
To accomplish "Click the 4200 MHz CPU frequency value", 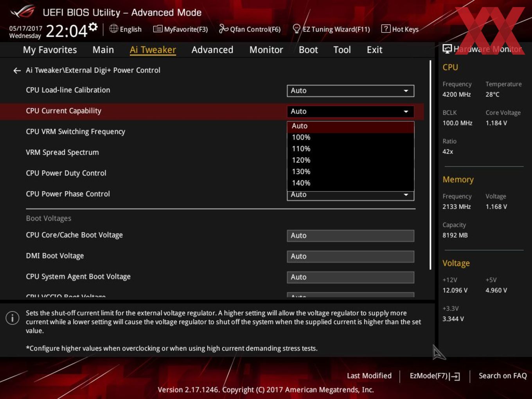I will click(457, 94).
